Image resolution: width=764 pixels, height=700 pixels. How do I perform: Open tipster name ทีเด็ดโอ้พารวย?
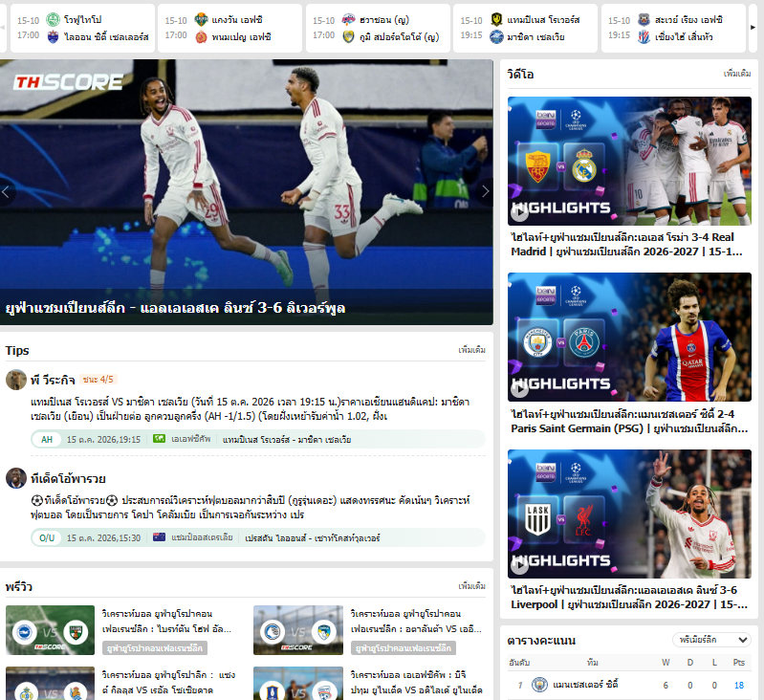point(68,478)
